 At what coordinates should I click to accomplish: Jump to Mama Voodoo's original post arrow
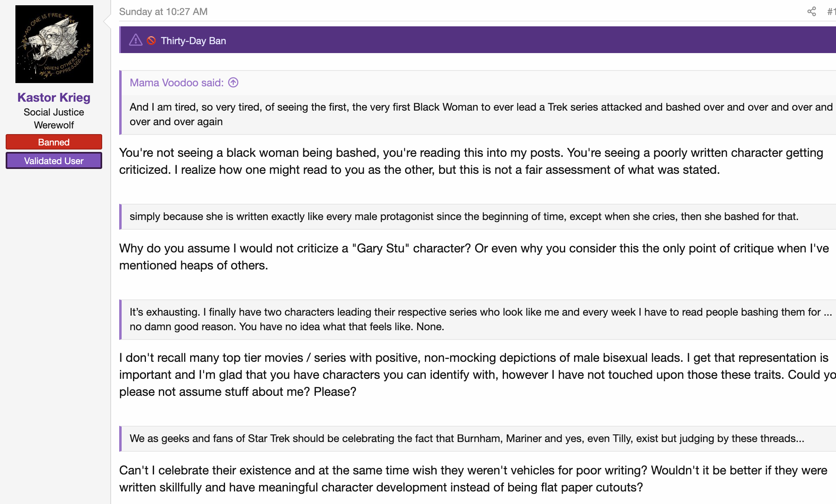coord(233,83)
